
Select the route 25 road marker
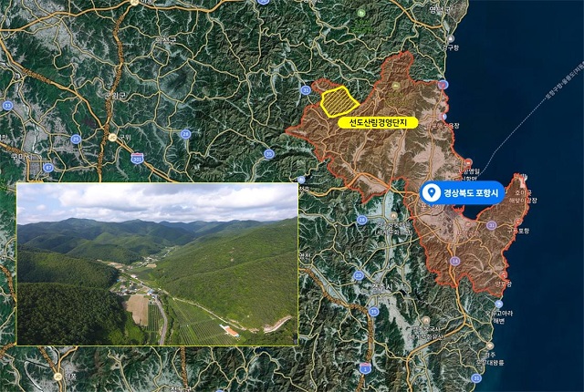click(76, 139)
